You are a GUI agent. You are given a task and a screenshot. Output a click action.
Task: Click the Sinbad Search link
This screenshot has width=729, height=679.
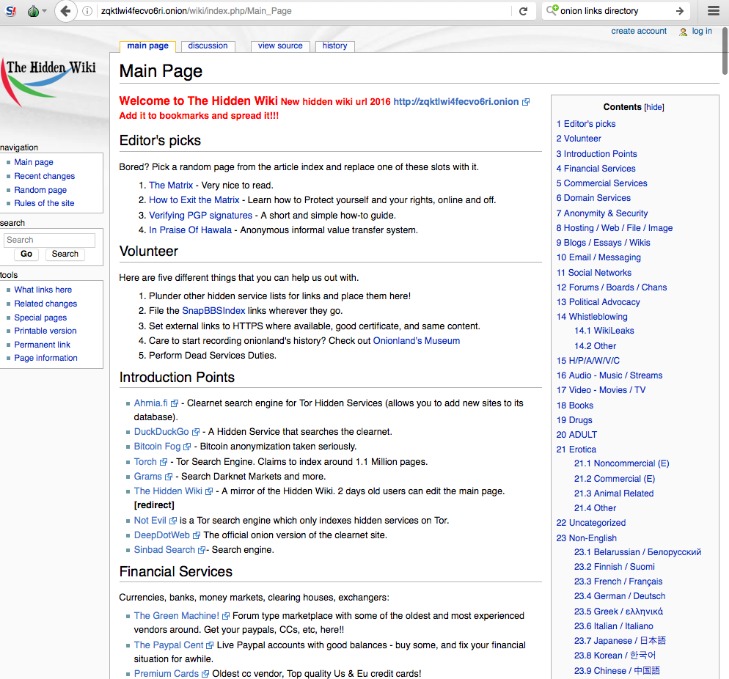point(164,550)
